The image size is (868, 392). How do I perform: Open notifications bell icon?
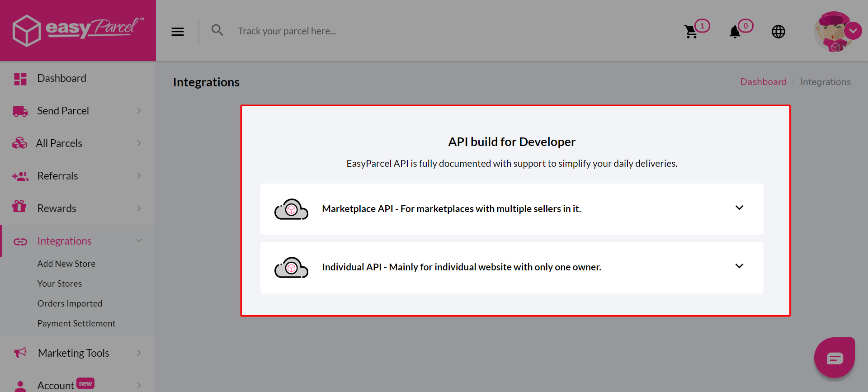(x=735, y=32)
